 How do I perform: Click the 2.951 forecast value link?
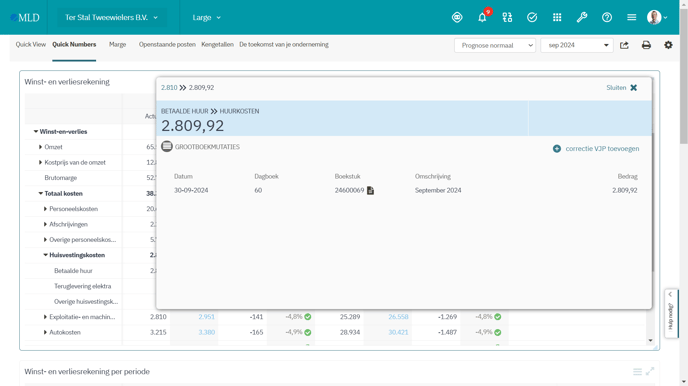(x=206, y=317)
